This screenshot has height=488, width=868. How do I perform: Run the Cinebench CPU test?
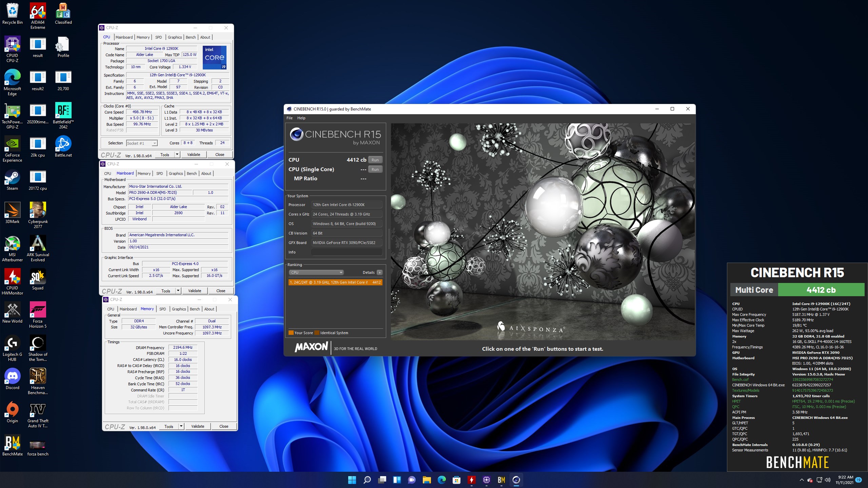(x=375, y=160)
